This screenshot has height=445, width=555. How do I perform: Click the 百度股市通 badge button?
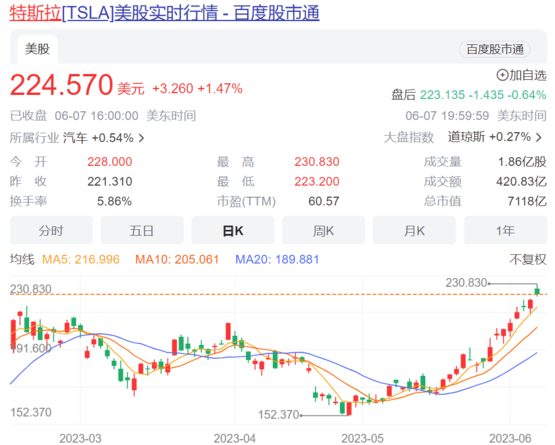(494, 49)
